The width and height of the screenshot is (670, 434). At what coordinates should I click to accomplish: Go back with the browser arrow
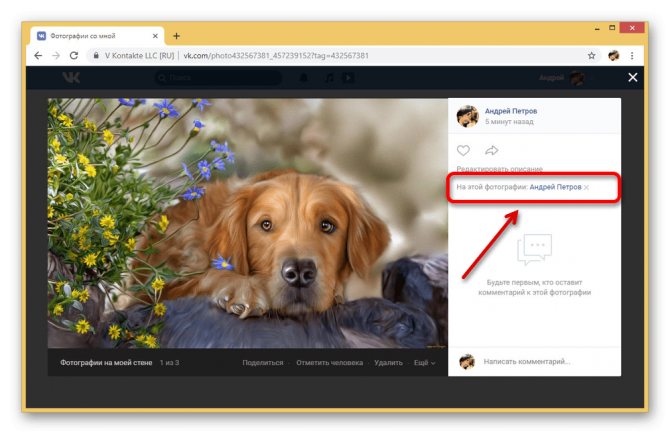(38, 56)
